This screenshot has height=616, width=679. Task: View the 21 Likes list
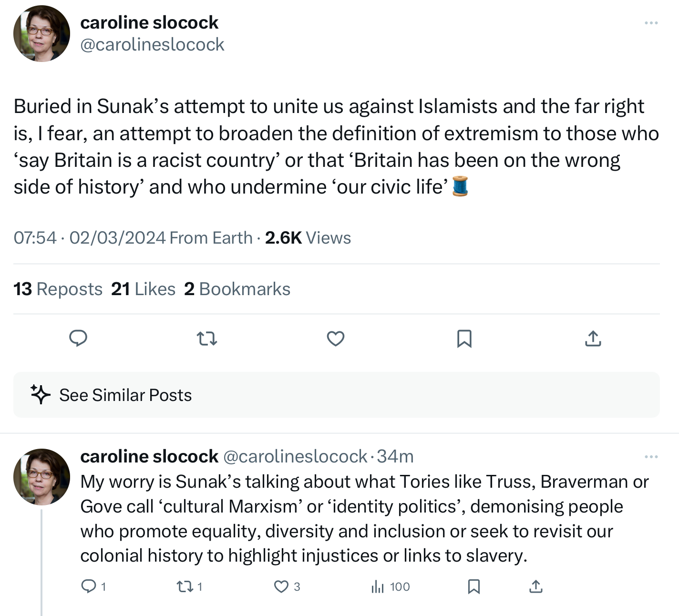point(144,289)
